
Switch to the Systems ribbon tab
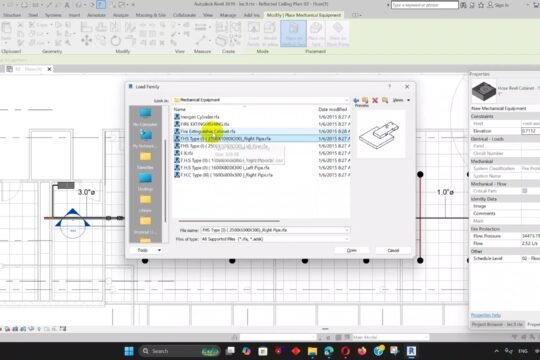[53, 15]
